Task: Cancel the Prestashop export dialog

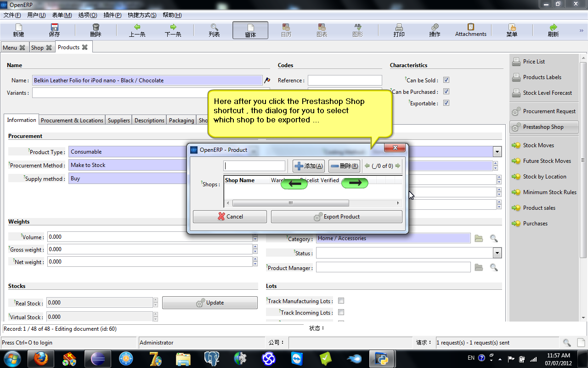Action: pyautogui.click(x=230, y=217)
